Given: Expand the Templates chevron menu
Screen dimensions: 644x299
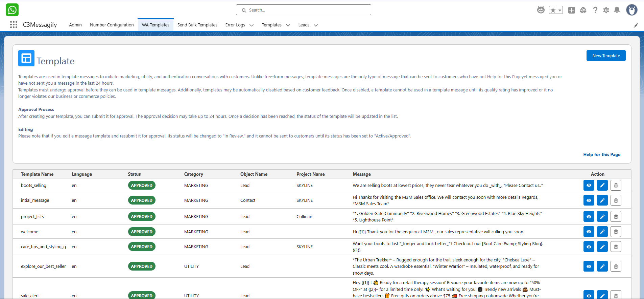Looking at the screenshot, I should click(x=288, y=25).
